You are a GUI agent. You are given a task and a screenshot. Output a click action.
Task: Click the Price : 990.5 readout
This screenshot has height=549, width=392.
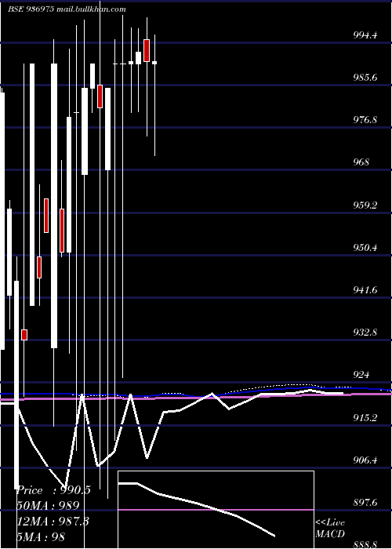point(53,490)
